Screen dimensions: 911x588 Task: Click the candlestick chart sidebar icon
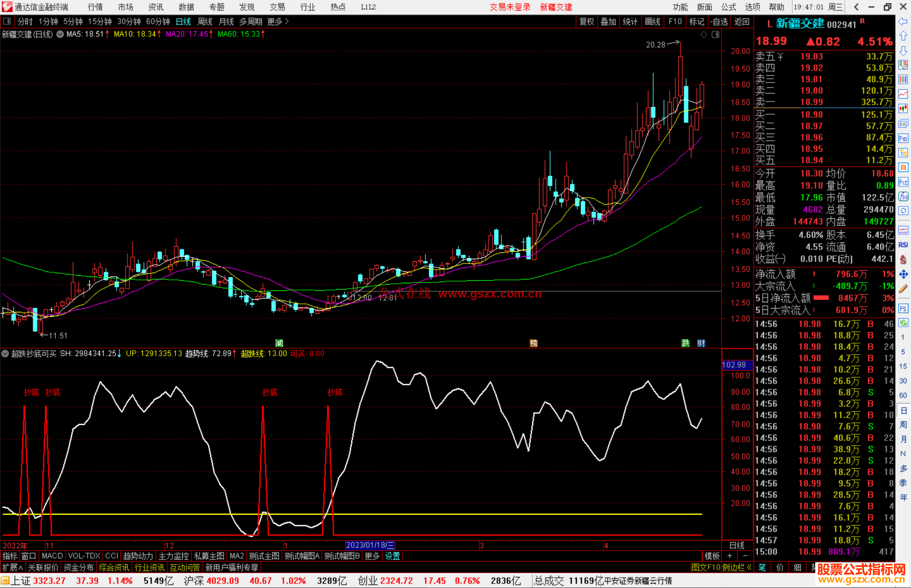[903, 109]
